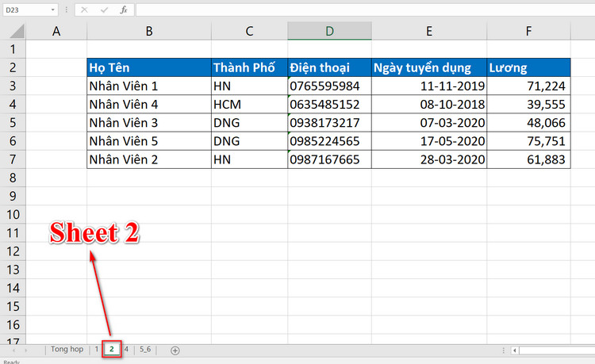Click date cell 28-03-2020

point(428,159)
